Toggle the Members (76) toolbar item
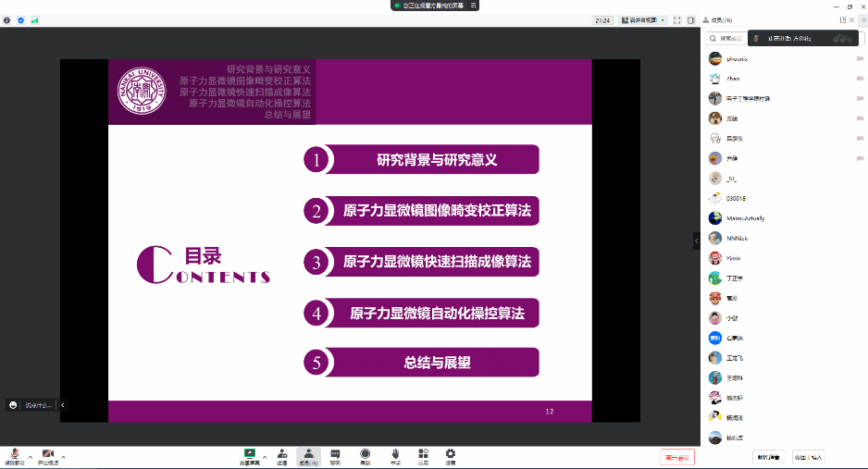868x469 pixels. pos(308,455)
